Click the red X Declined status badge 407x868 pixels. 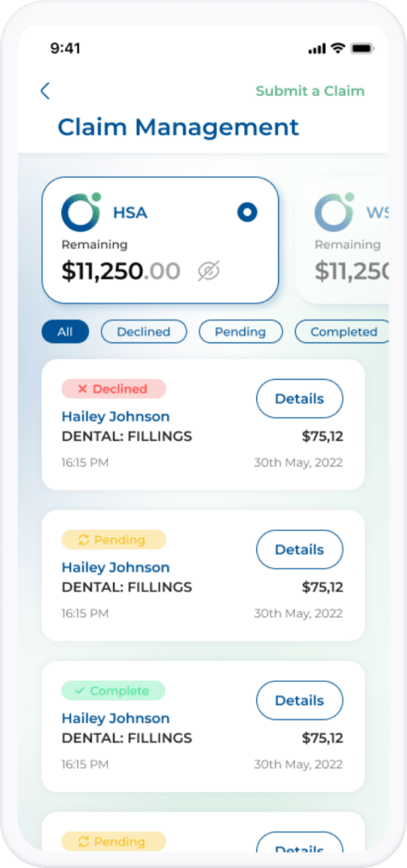pyautogui.click(x=114, y=388)
